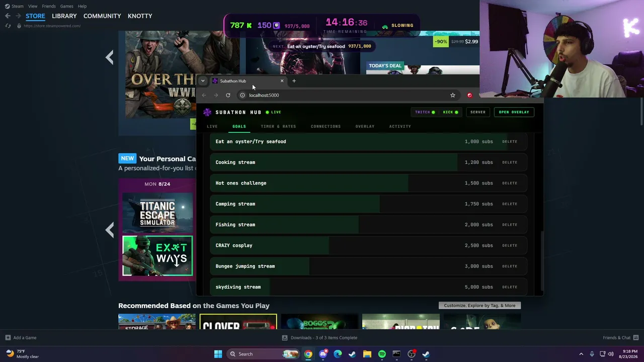This screenshot has width=644, height=362.
Task: Open the OVERLAY tab
Action: click(365, 126)
